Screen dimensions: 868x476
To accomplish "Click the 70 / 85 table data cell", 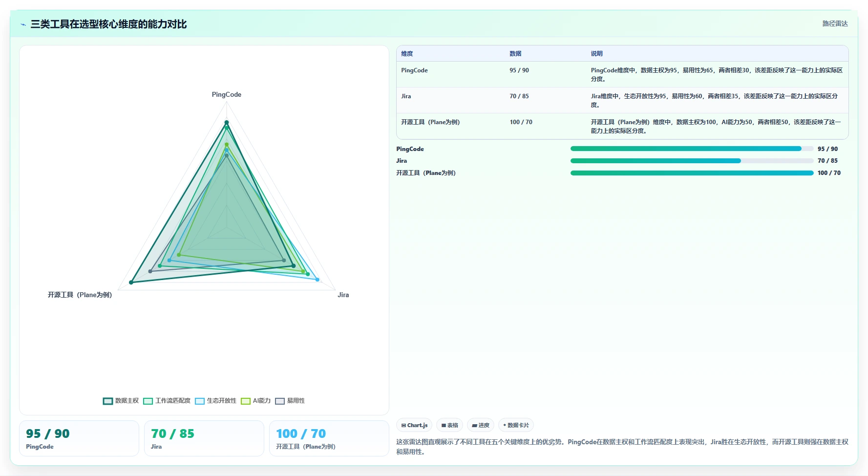I will [519, 96].
